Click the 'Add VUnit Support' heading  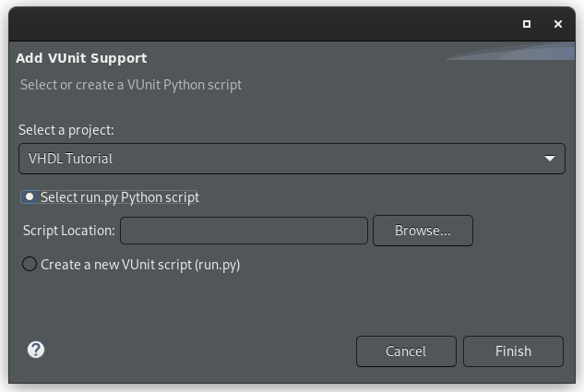click(81, 58)
